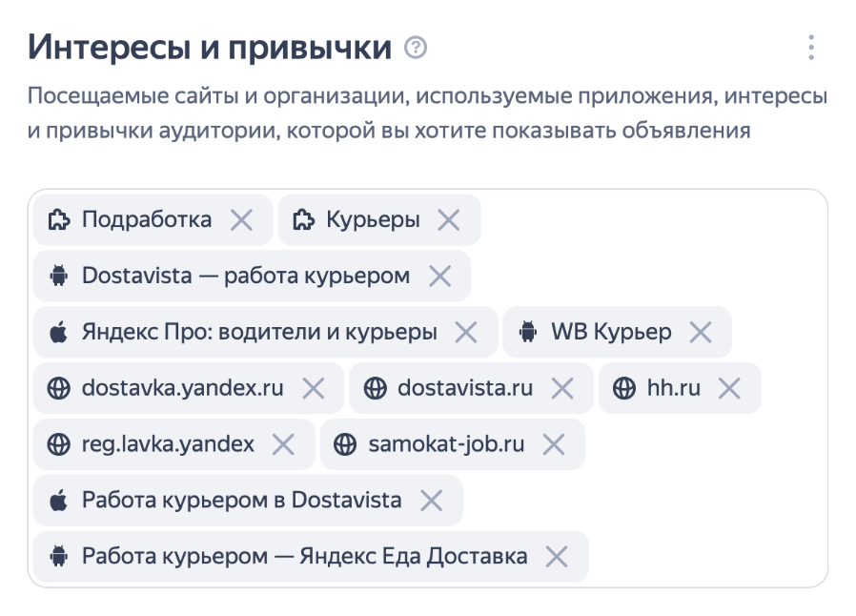
Task: Click the puzzle icon on Подработка
Action: pyautogui.click(x=59, y=220)
